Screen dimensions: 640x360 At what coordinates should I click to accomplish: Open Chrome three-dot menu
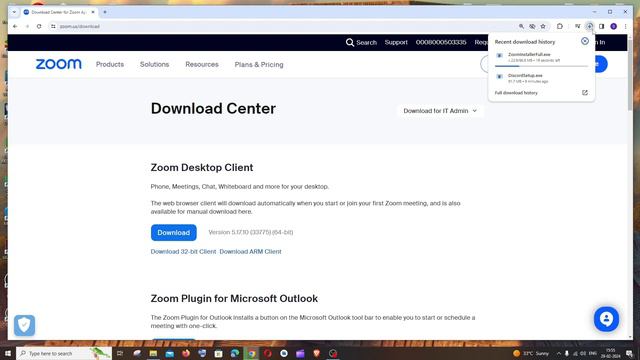625,26
